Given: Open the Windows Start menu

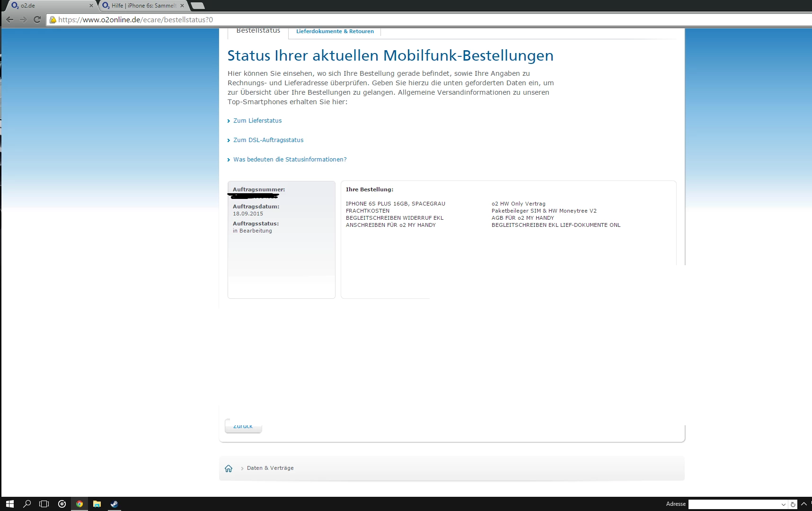Looking at the screenshot, I should coord(10,504).
